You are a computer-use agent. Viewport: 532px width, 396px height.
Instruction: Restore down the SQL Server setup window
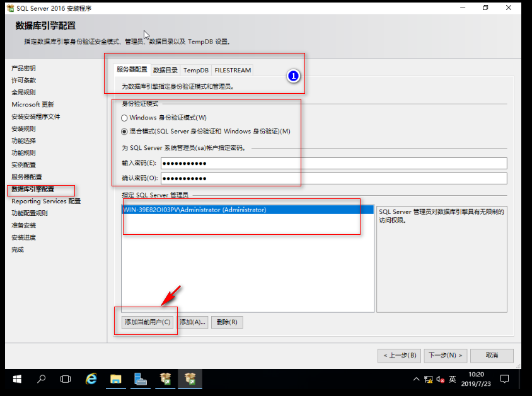pos(485,8)
